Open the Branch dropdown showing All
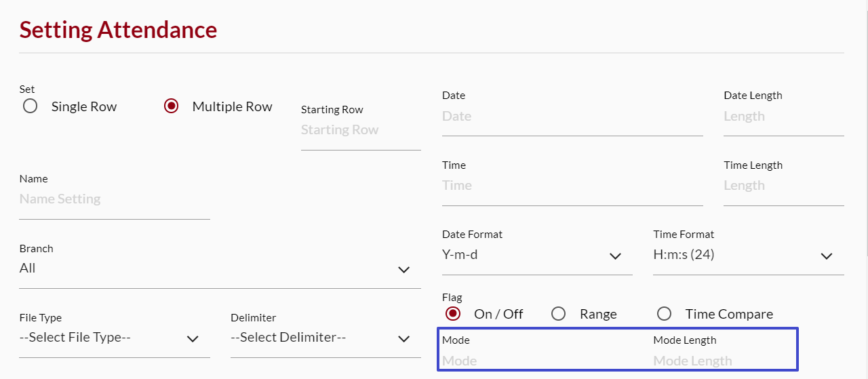The image size is (868, 379). pos(220,268)
